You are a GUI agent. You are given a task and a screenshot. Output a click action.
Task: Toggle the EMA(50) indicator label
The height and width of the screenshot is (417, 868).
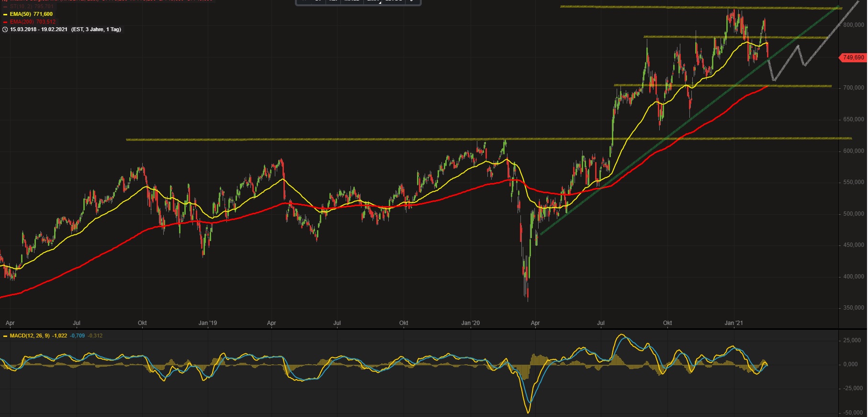(31, 14)
